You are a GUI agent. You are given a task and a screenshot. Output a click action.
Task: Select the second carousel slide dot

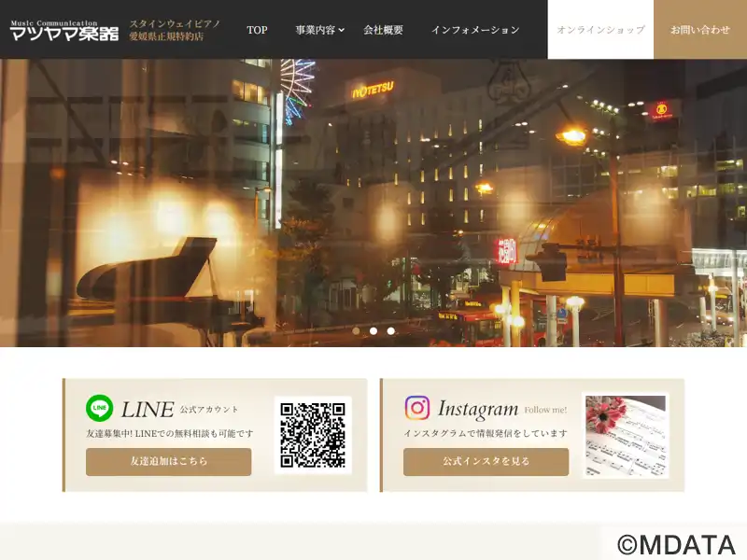pos(373,331)
